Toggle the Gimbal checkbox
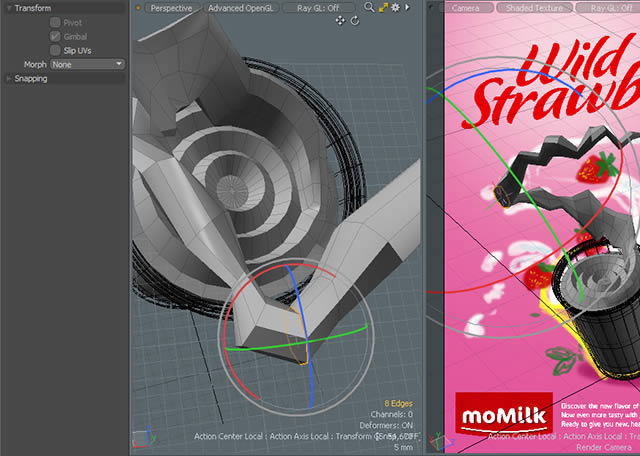 (x=55, y=36)
